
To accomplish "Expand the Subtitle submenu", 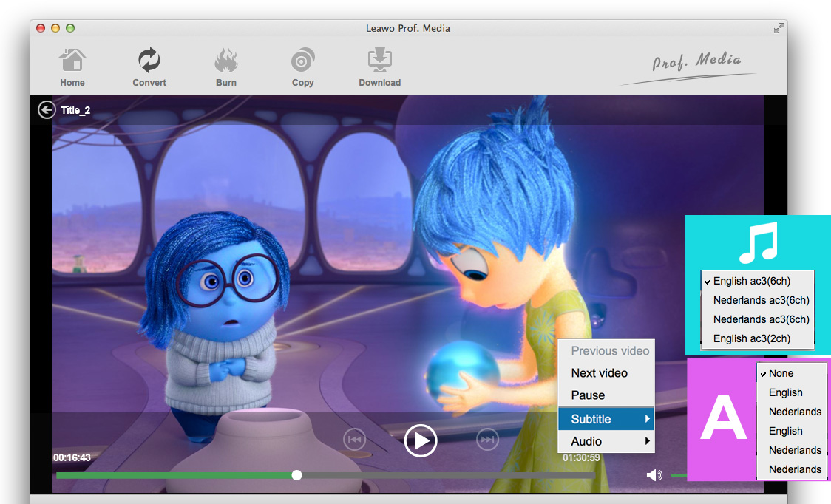I will tap(606, 419).
